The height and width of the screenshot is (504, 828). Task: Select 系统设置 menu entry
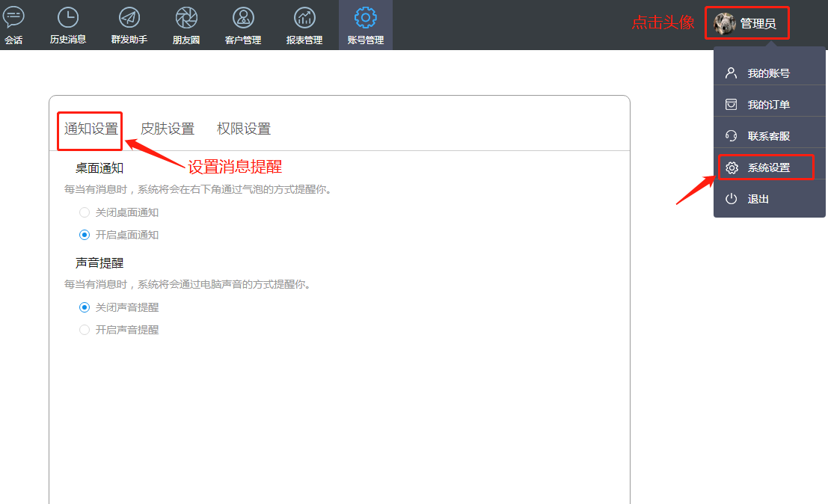coord(770,168)
